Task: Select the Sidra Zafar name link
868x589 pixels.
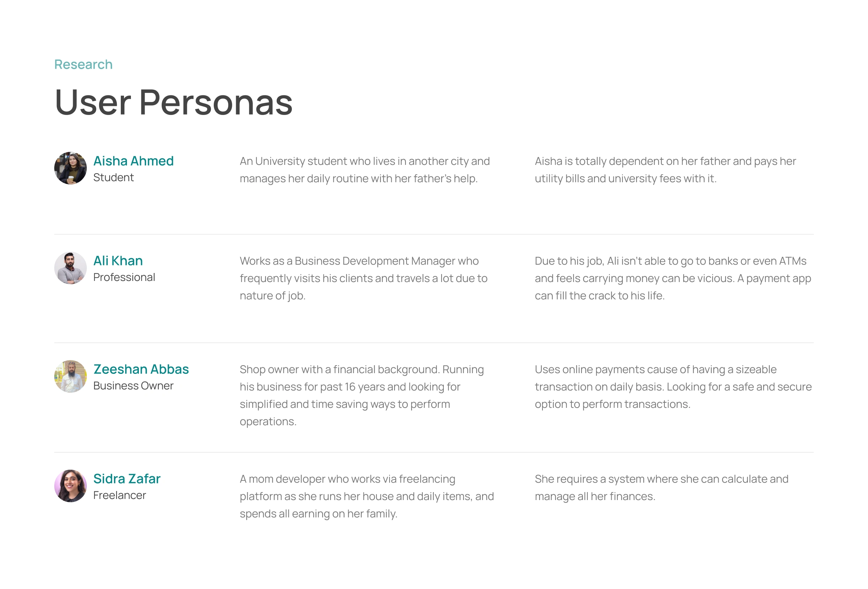Action: pos(127,478)
